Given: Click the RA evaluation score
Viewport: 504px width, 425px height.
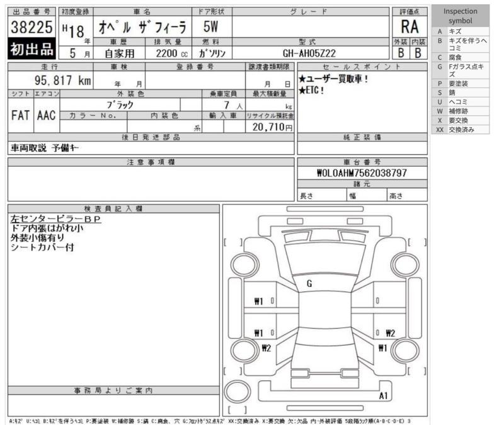Looking at the screenshot, I should click(409, 27).
